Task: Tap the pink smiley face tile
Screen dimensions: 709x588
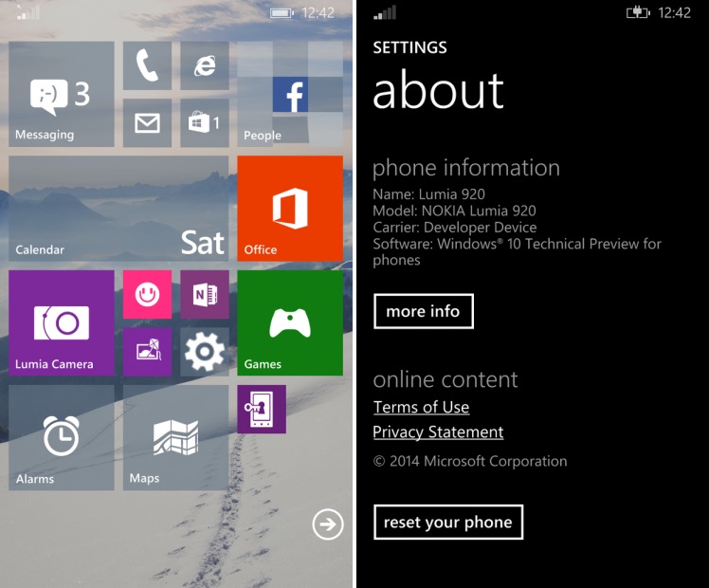Action: tap(148, 294)
